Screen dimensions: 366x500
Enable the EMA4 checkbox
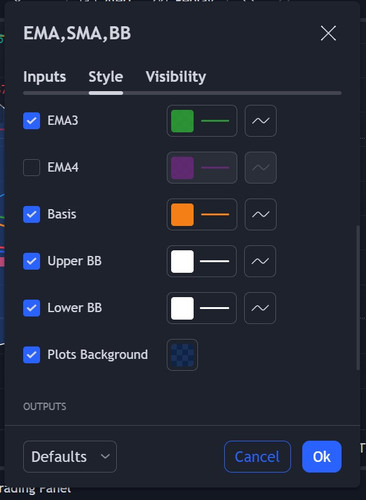[x=32, y=167]
